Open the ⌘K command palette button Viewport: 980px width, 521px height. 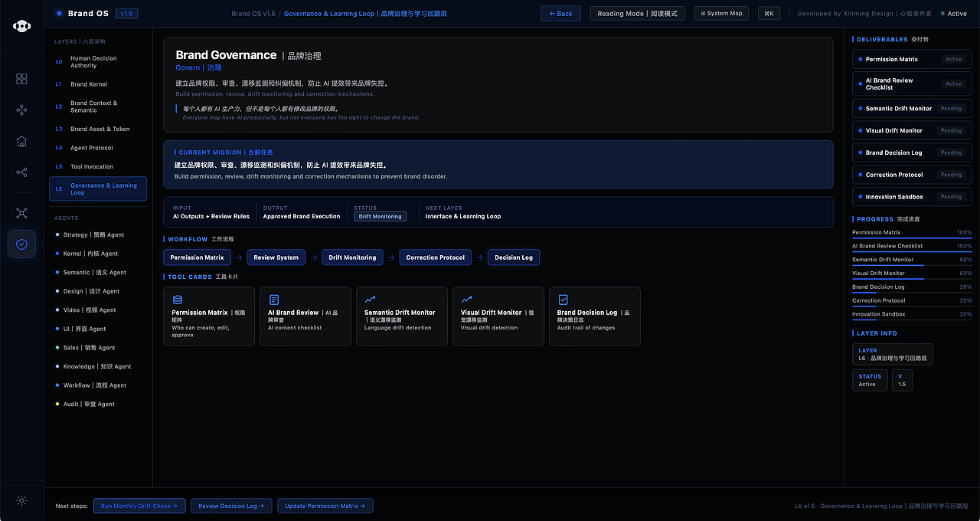click(x=769, y=14)
